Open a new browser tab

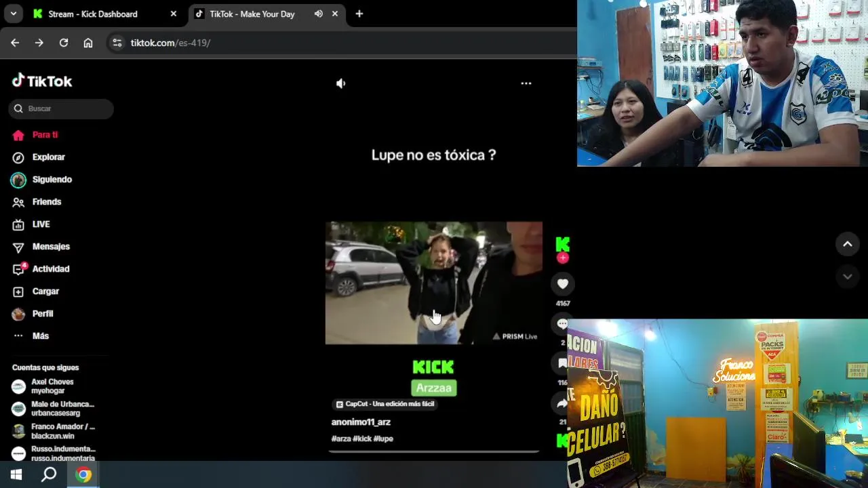tap(359, 14)
